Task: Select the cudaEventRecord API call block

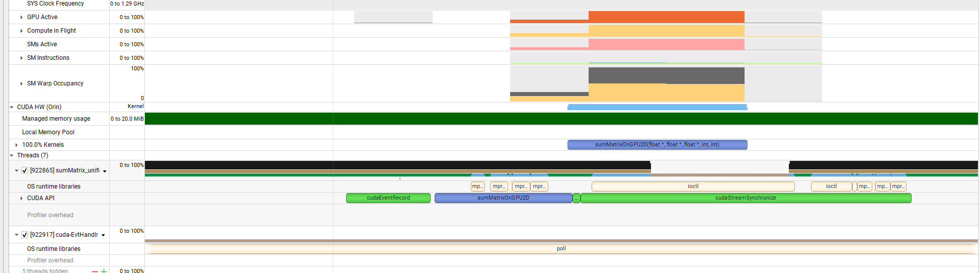Action: point(388,198)
